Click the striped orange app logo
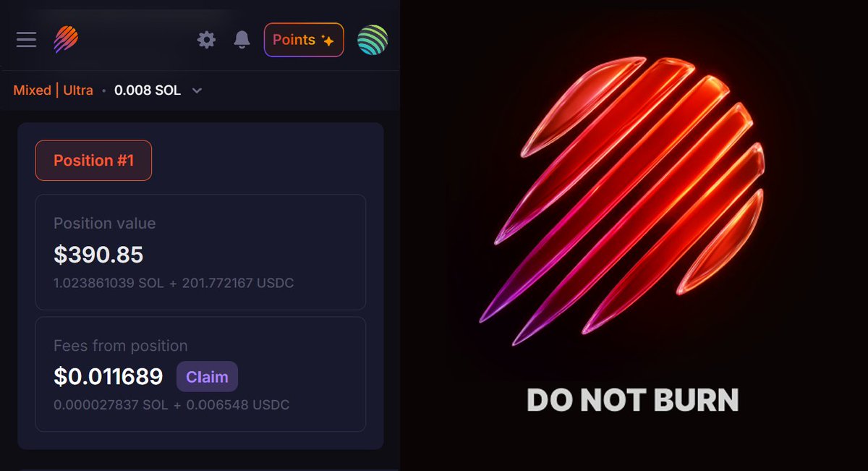Image resolution: width=868 pixels, height=471 pixels. [66, 40]
